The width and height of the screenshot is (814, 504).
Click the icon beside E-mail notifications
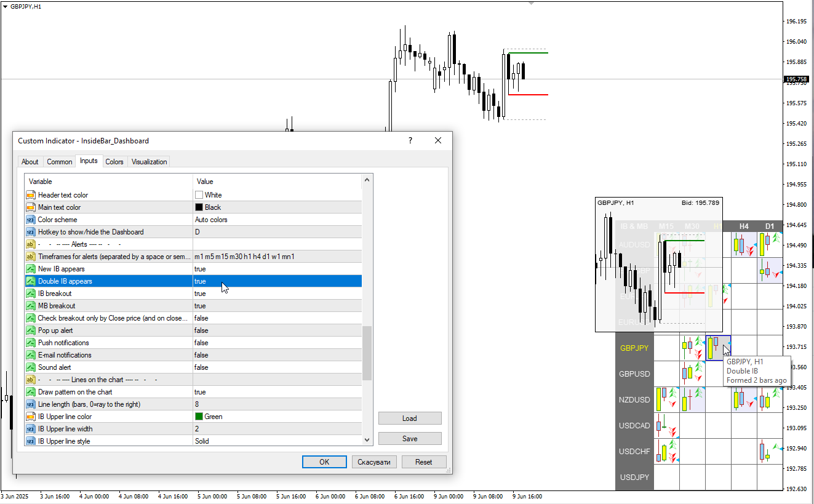click(31, 355)
